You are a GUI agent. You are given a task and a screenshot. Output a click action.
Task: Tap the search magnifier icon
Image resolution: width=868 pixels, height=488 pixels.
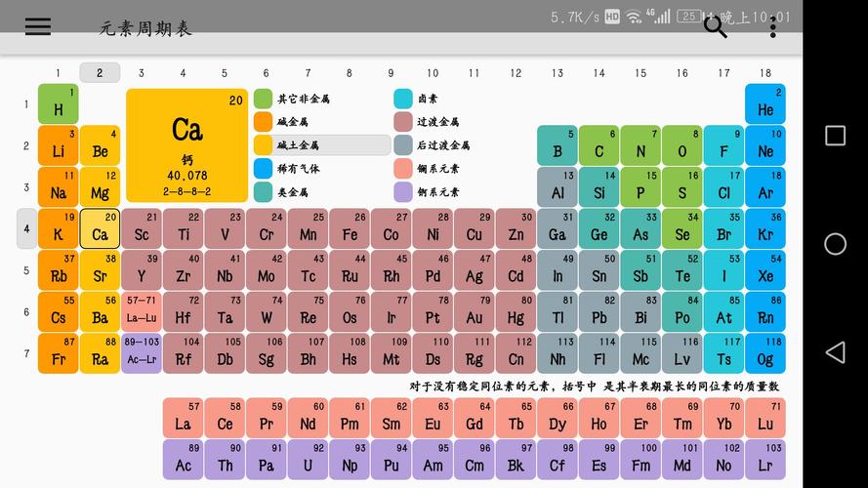(715, 26)
